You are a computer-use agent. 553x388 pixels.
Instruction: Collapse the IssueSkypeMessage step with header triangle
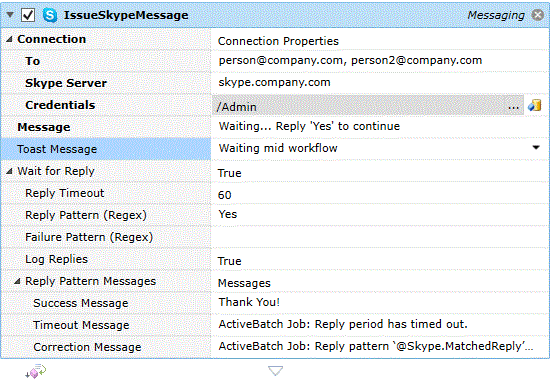[x=10, y=15]
